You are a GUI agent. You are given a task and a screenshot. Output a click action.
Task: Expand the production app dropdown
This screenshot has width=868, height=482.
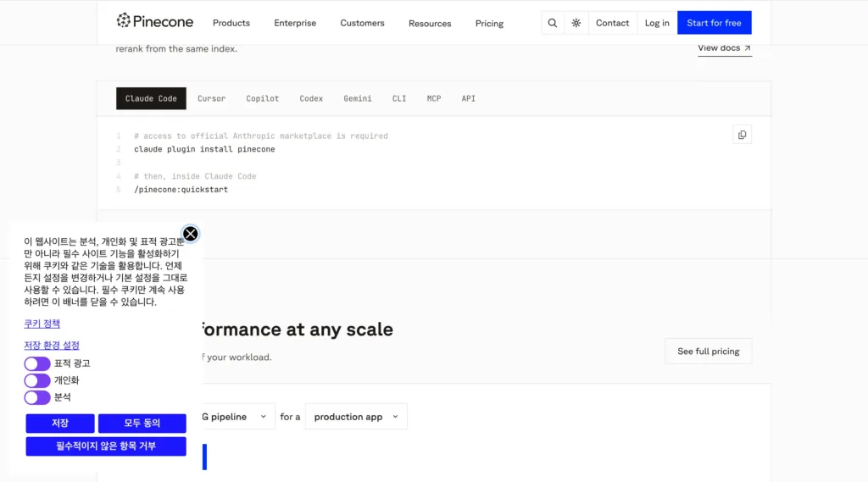(x=356, y=417)
